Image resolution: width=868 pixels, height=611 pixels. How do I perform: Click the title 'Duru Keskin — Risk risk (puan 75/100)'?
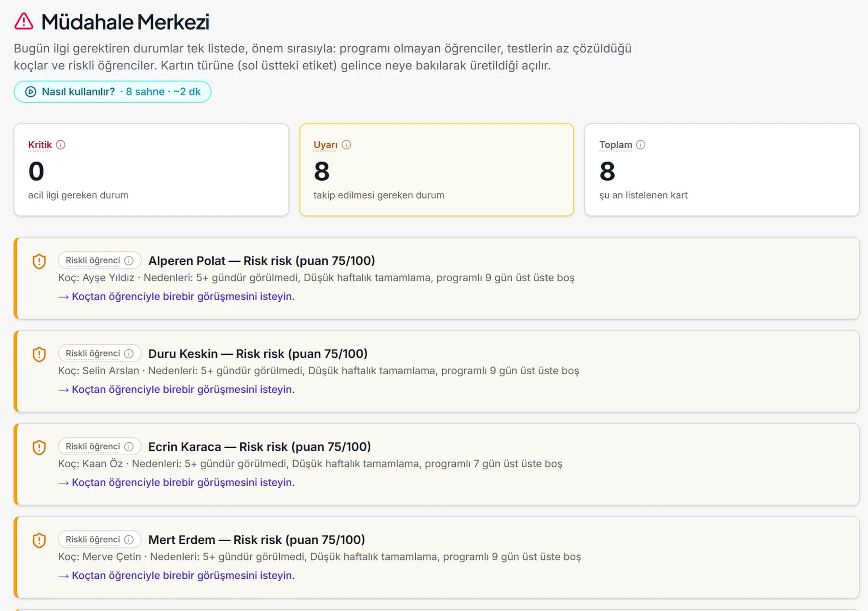(x=258, y=354)
